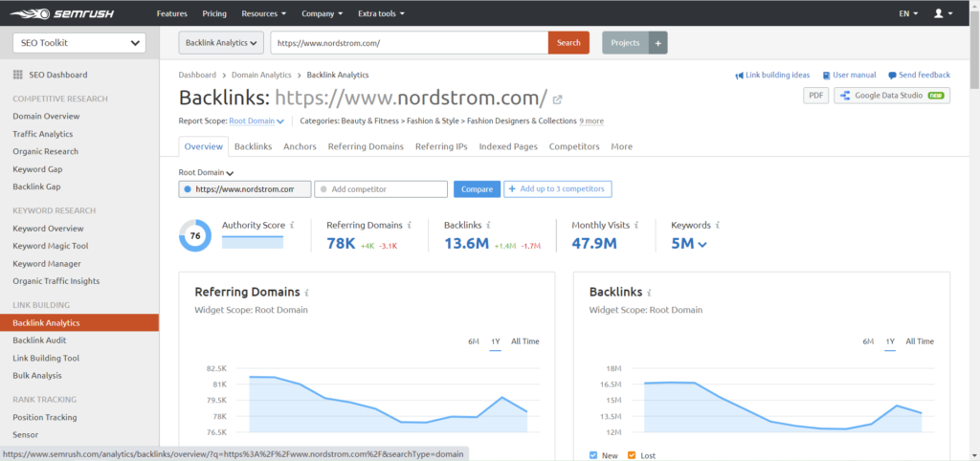The height and width of the screenshot is (461, 980).
Task: Select All Time range in Backlinks chart
Action: pyautogui.click(x=920, y=341)
